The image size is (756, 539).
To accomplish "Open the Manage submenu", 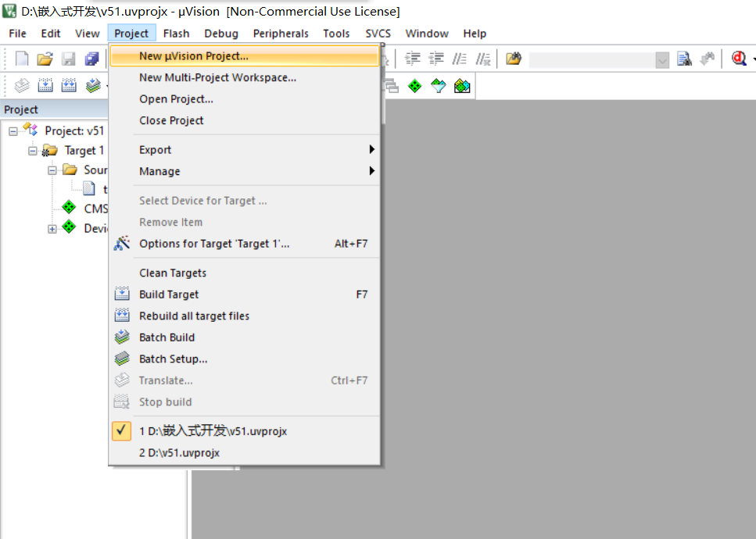I will (x=245, y=171).
